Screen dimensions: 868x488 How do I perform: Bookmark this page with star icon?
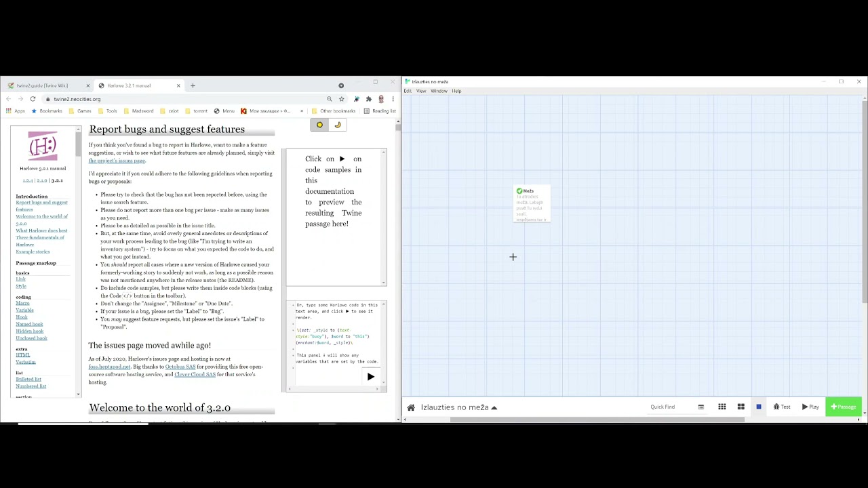342,99
